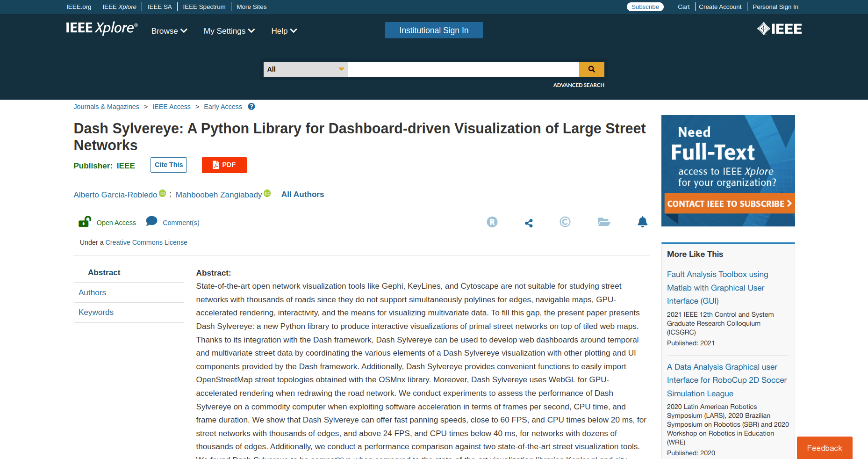Show All Authors
Viewport: 868px width, 459px height.
(x=302, y=194)
